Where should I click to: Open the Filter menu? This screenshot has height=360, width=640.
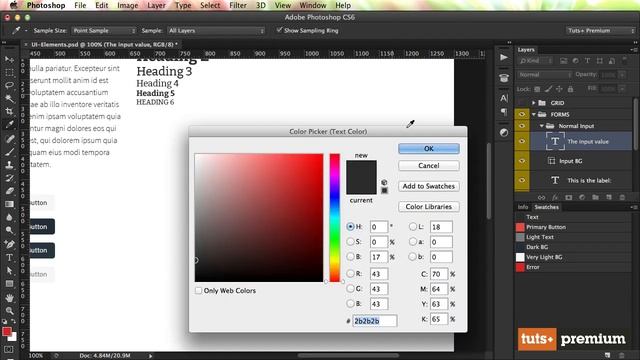[238, 5]
